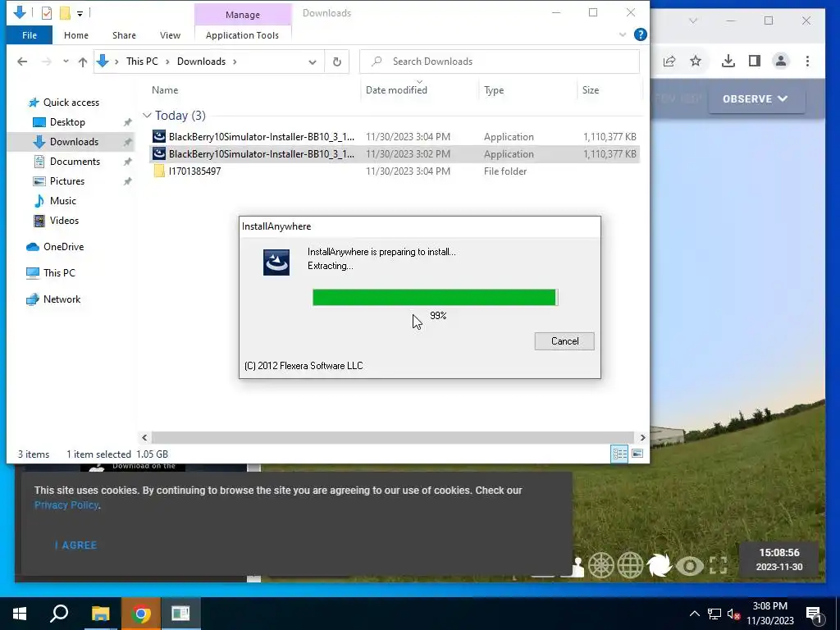Switch to Chrome from the taskbar
The image size is (840, 630).
click(x=141, y=614)
